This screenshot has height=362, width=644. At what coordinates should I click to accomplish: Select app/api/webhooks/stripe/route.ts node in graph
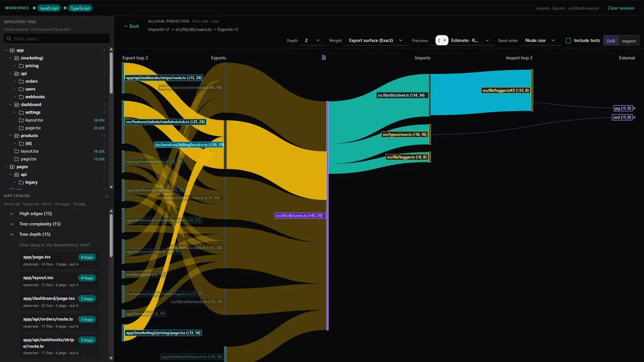[x=164, y=78]
